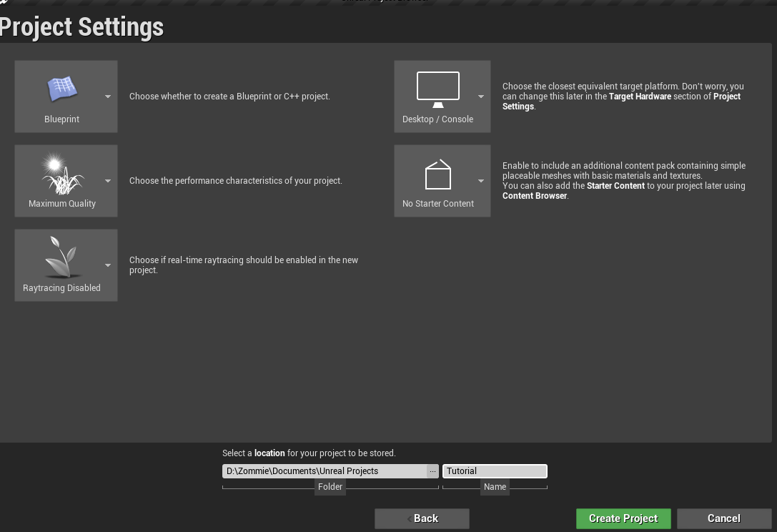
Task: Expand the Blueprint project type dropdown arrow
Action: [x=108, y=97]
